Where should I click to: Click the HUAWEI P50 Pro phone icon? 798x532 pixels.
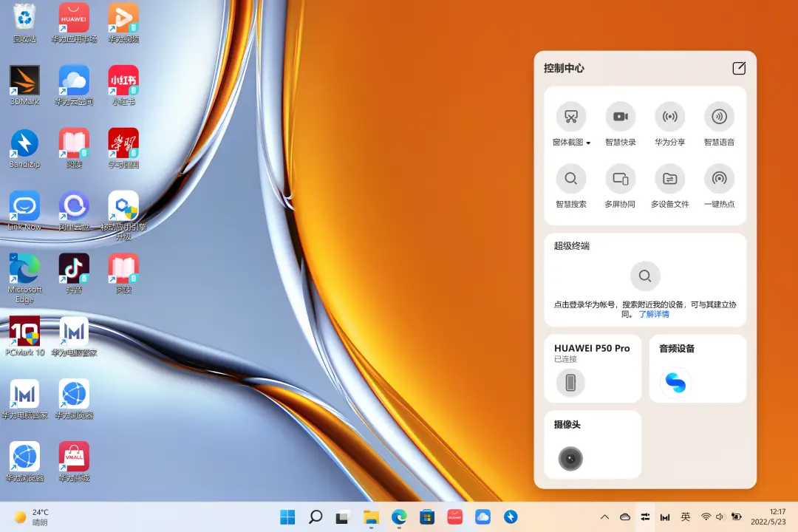pyautogui.click(x=570, y=382)
